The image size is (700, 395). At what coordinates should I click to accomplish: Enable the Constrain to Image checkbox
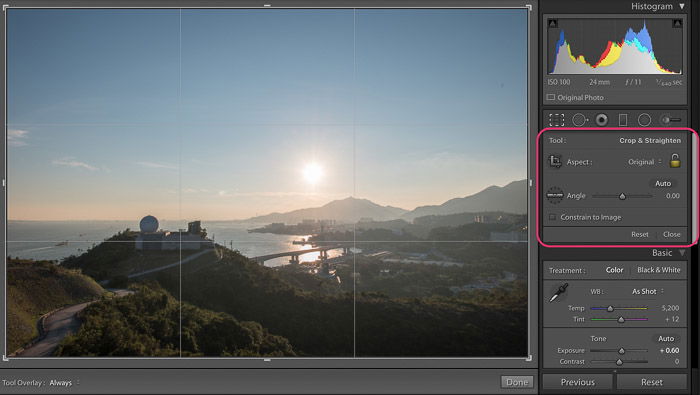553,217
